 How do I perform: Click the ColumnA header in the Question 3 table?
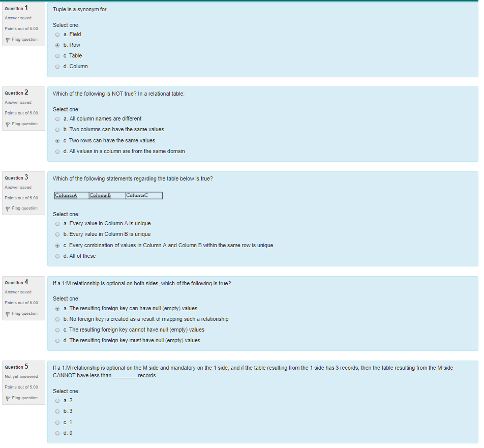point(70,195)
